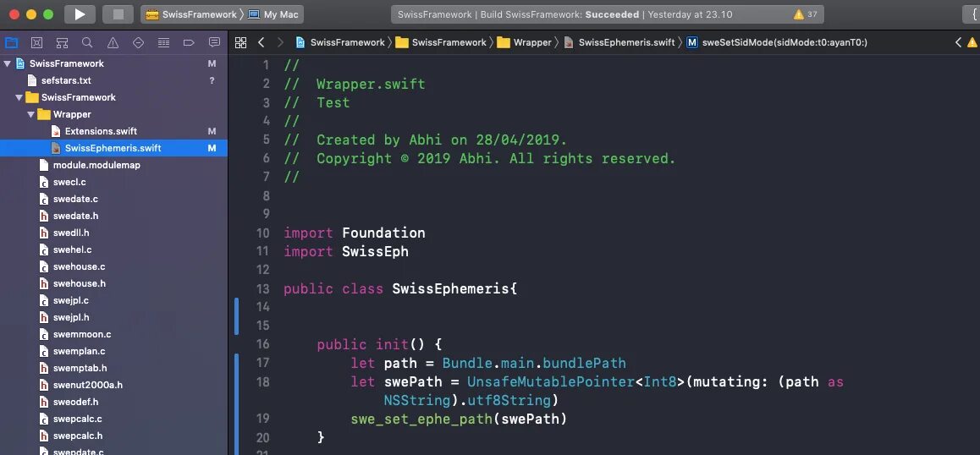Show the Source Control navigator
Image resolution: width=980 pixels, height=455 pixels.
[x=37, y=42]
